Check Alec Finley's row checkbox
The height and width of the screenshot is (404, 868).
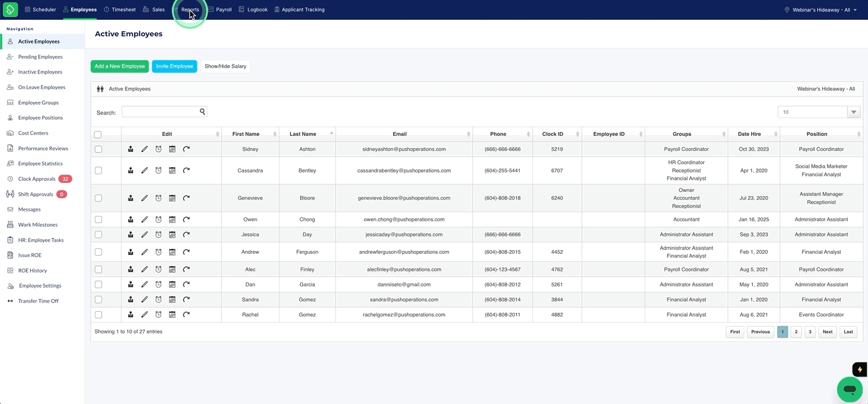coord(98,270)
